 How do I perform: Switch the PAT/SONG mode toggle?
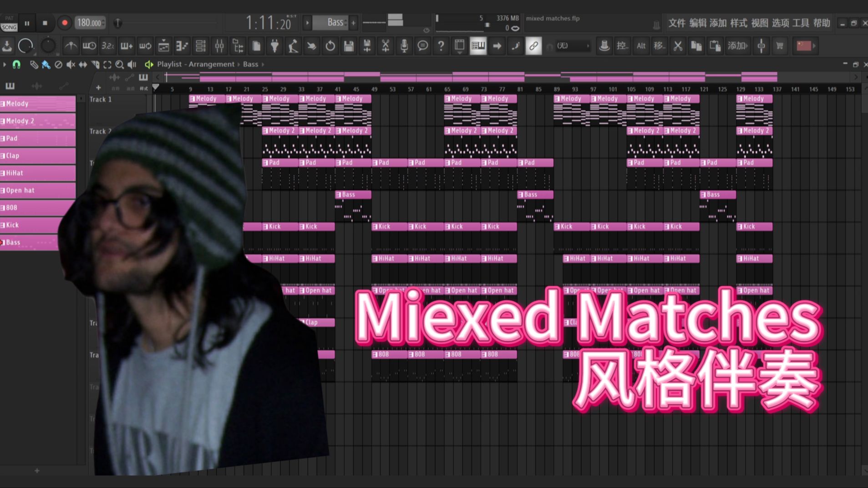9,23
